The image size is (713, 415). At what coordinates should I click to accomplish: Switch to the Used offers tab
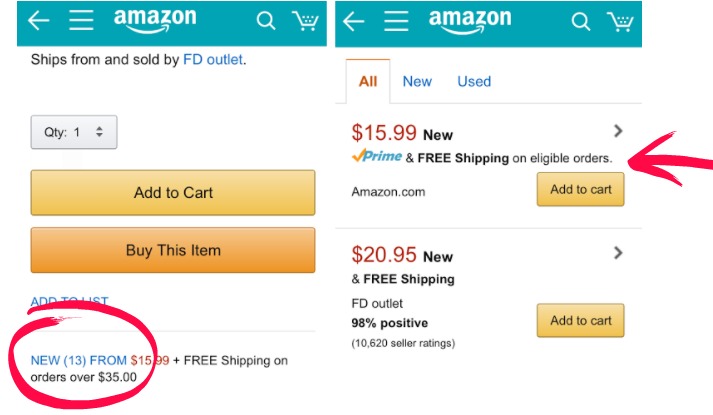(474, 82)
